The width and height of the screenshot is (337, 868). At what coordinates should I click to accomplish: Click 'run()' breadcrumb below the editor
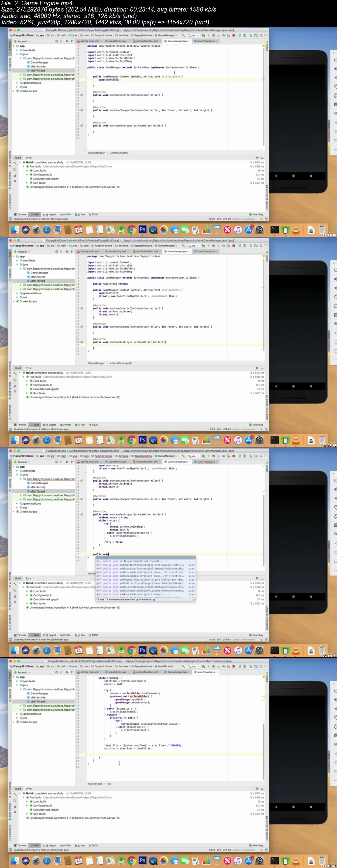(x=110, y=784)
